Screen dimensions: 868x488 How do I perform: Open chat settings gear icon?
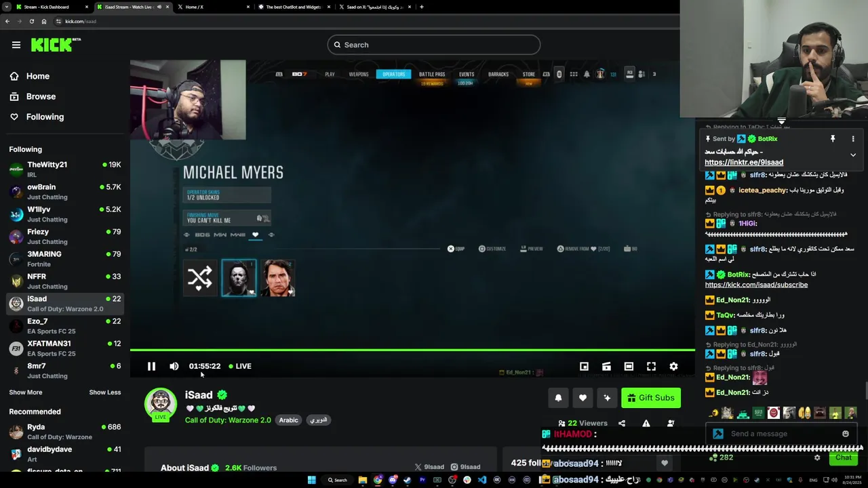click(817, 457)
